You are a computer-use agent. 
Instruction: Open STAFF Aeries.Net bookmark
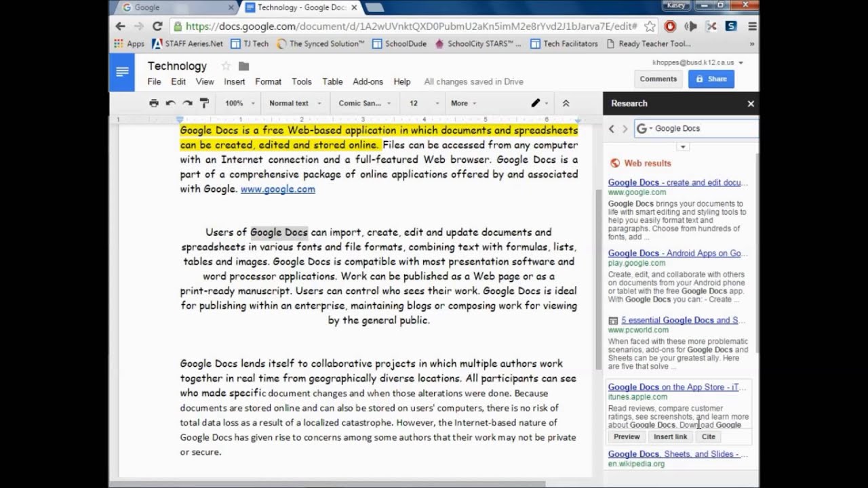187,43
